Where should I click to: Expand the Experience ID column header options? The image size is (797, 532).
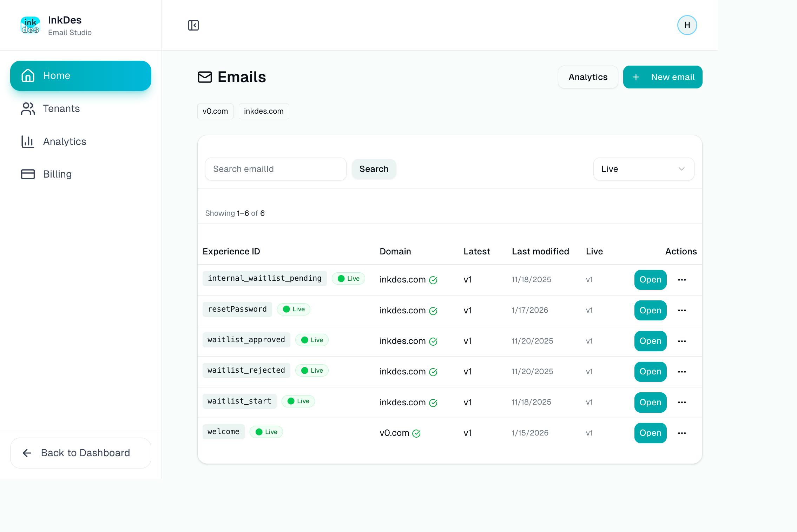pos(231,251)
